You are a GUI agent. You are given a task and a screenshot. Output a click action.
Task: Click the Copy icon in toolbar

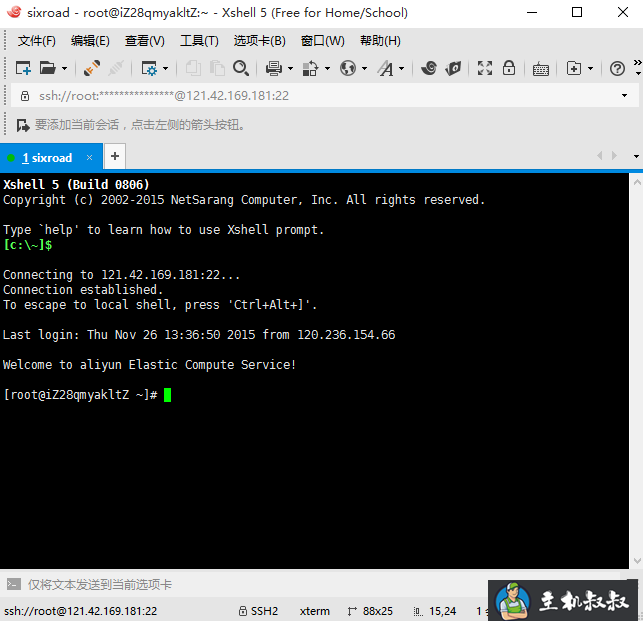tap(193, 68)
